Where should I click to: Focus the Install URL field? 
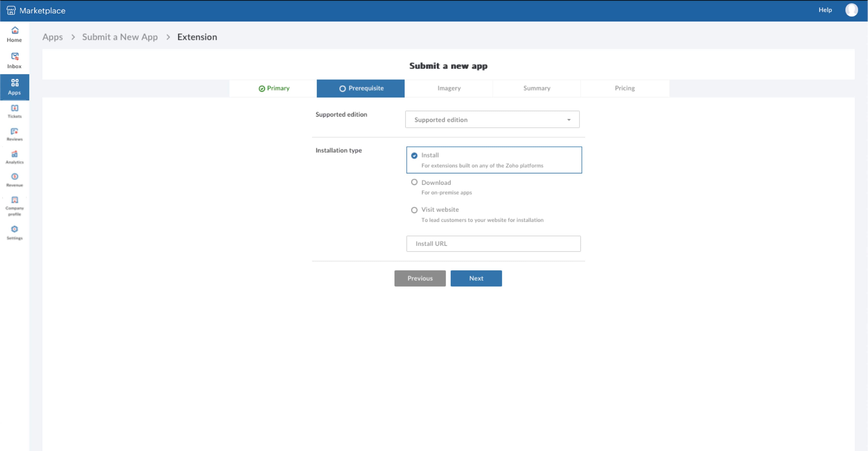pyautogui.click(x=493, y=244)
